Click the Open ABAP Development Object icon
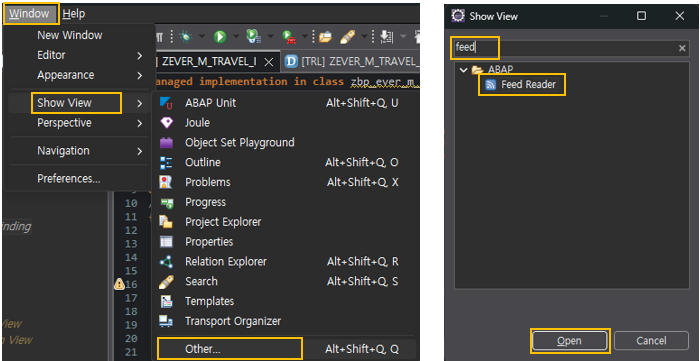 coord(325,37)
